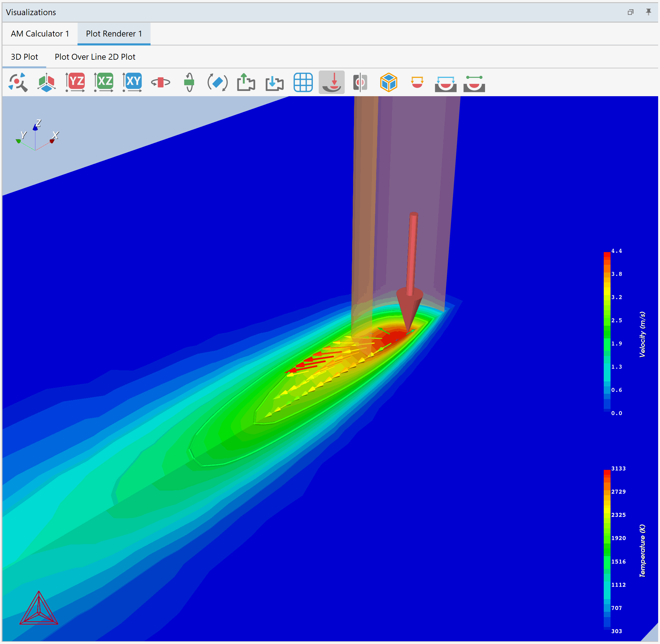The width and height of the screenshot is (660, 644).
Task: Switch to YZ plane view
Action: [x=75, y=82]
